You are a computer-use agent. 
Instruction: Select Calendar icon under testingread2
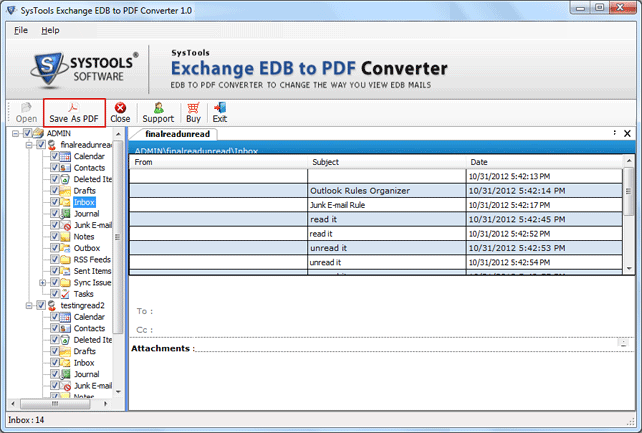coord(65,317)
